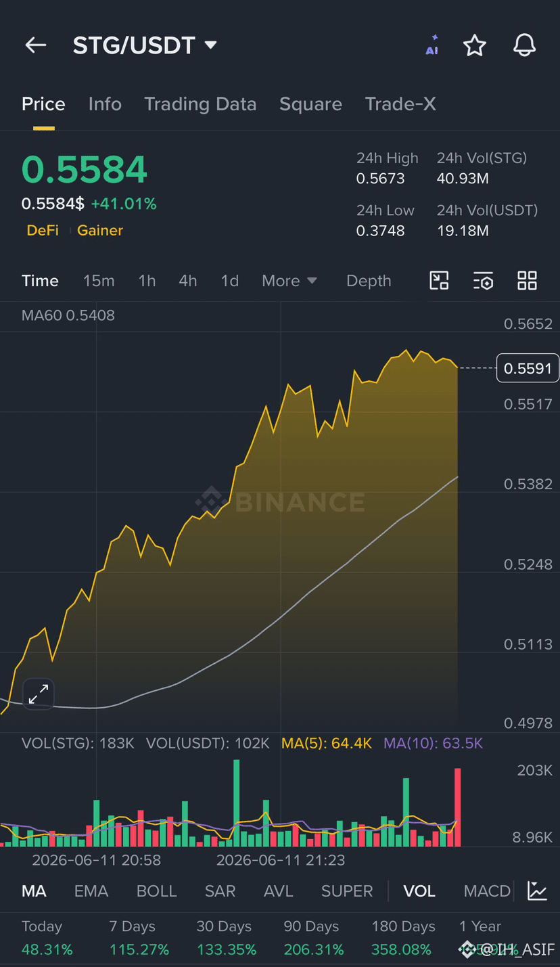Tap the fullscreen expand chart icon
Image resolution: width=560 pixels, height=967 pixels.
click(39, 694)
